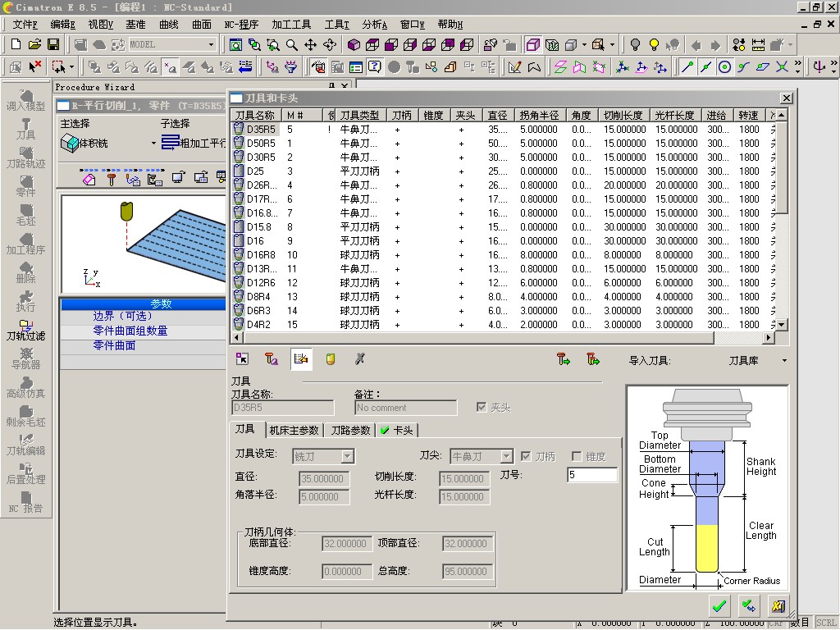
Task: Open the 刀尖 牛鼻刀 dropdown
Action: (506, 456)
